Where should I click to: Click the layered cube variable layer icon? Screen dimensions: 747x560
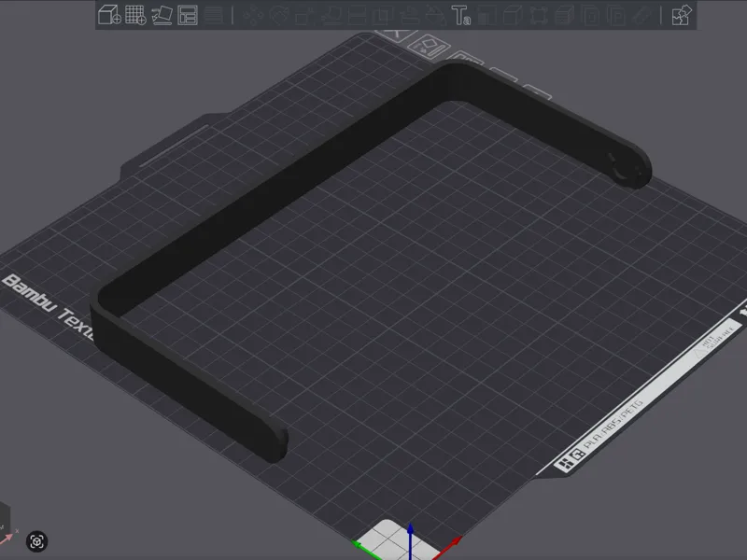click(565, 15)
